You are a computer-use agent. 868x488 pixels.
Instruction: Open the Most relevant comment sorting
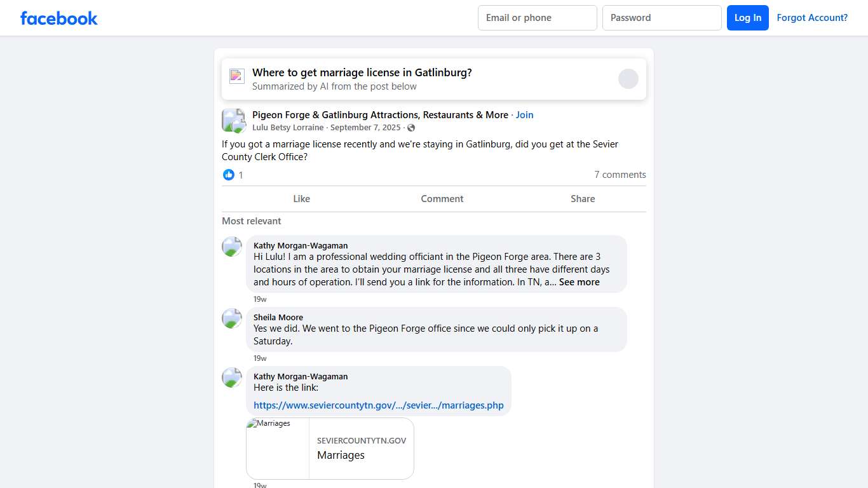(x=252, y=221)
